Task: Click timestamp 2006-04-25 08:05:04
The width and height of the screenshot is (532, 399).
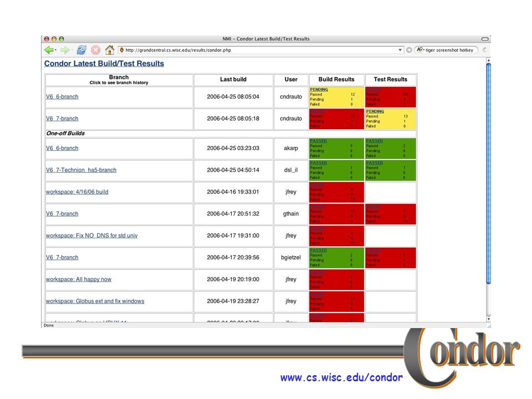Action: click(x=233, y=96)
